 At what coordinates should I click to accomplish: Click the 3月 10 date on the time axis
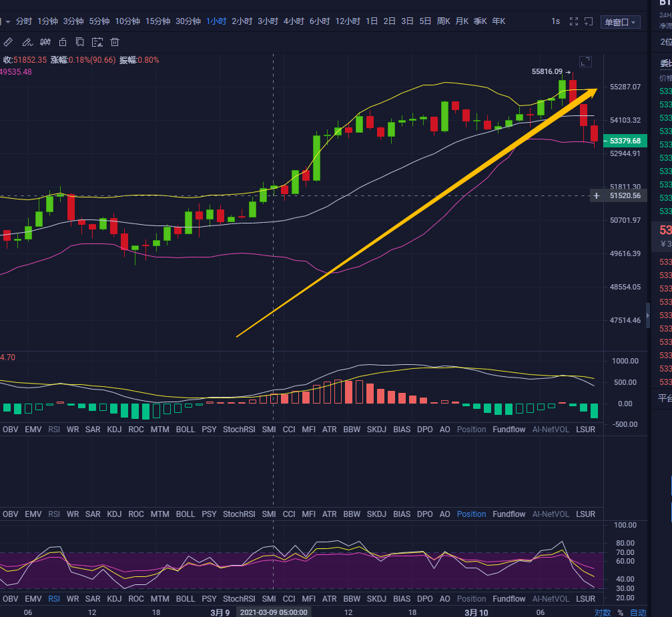[x=476, y=613]
